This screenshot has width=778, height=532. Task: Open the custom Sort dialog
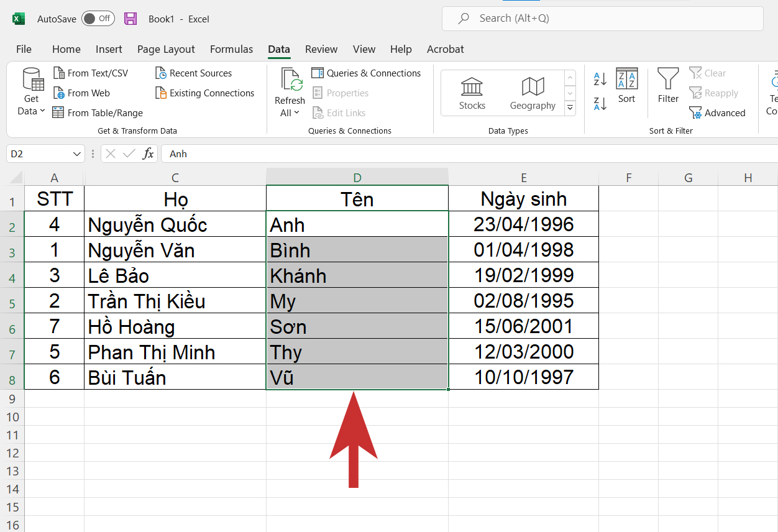click(x=627, y=86)
